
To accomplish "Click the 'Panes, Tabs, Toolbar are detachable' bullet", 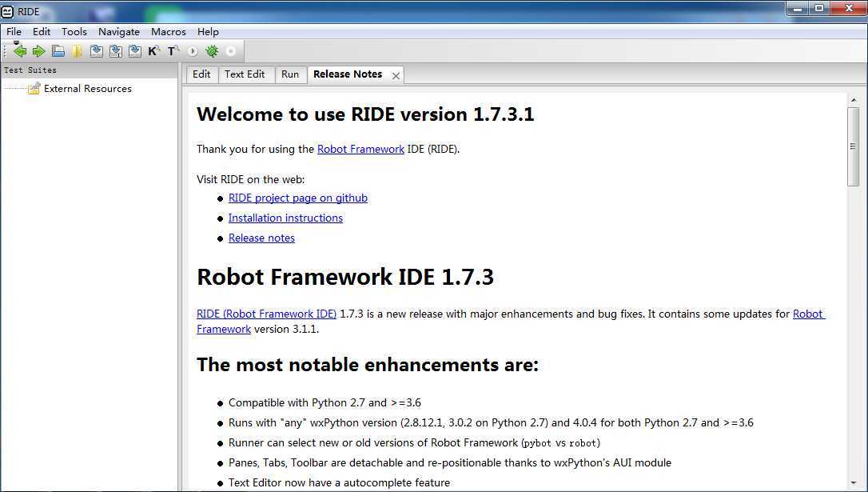I will click(450, 462).
